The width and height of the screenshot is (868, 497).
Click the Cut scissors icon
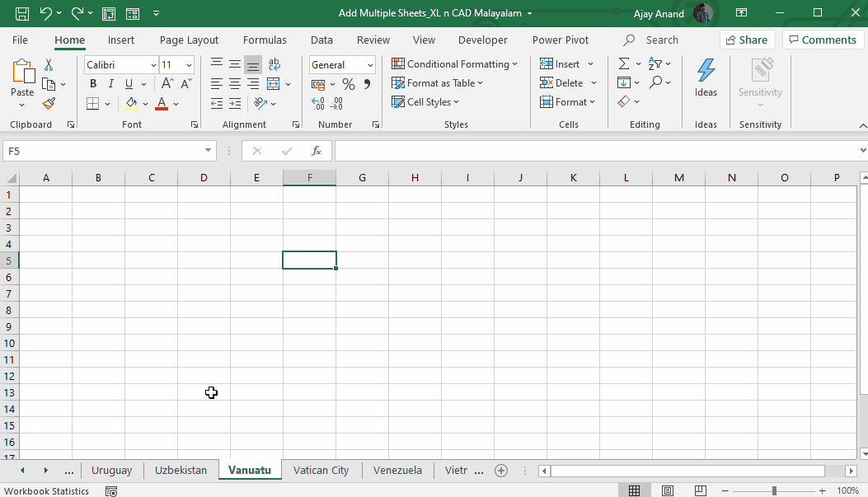point(49,65)
